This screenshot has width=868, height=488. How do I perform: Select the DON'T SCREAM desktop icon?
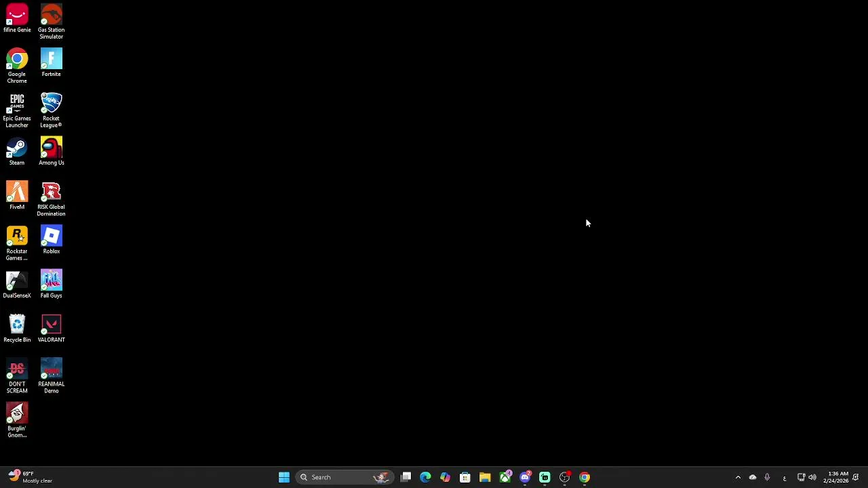pos(17,376)
